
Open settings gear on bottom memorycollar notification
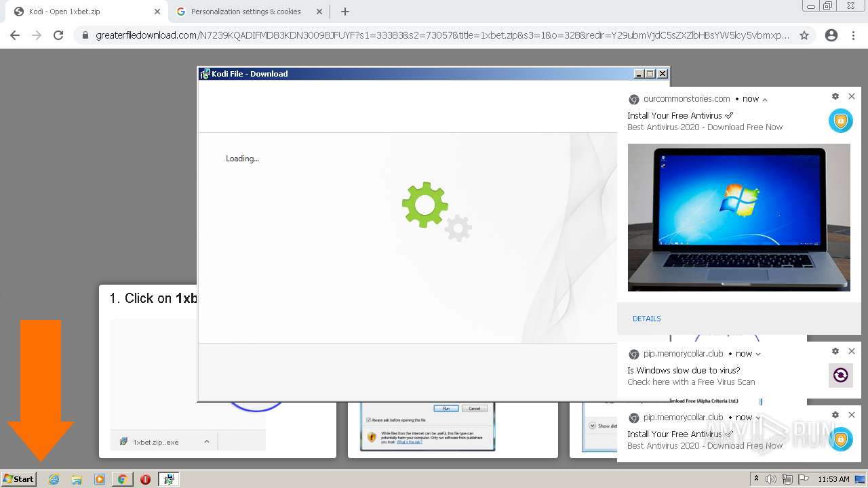(x=835, y=415)
